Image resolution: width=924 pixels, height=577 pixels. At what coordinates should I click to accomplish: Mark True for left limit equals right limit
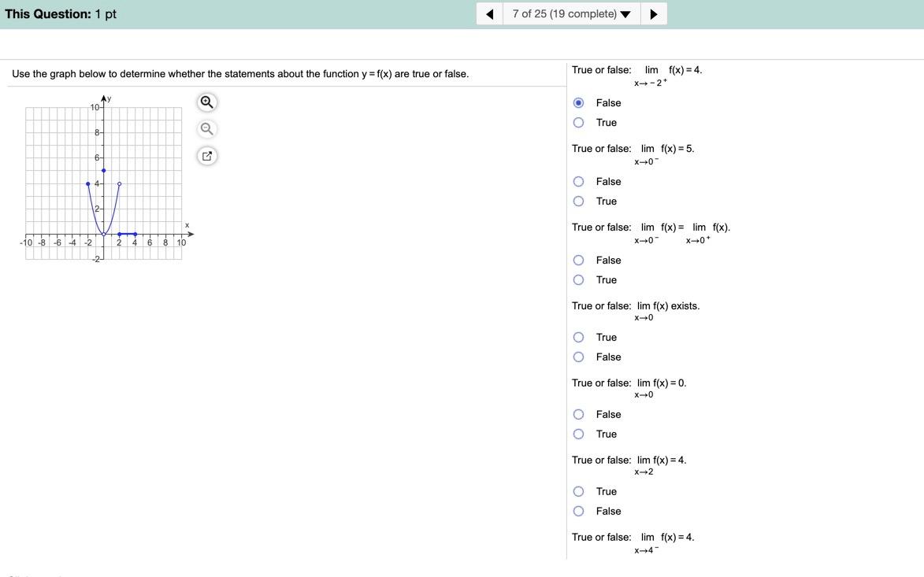click(579, 280)
